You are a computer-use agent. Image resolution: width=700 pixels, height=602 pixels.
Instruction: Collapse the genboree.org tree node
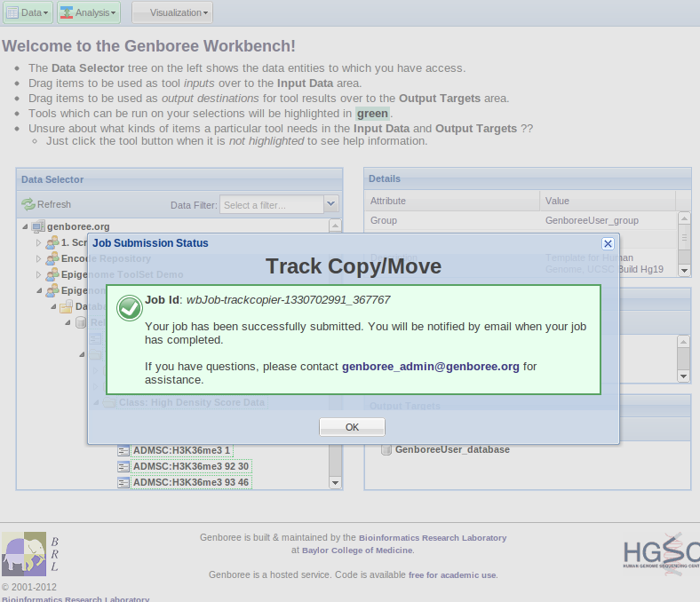24,226
